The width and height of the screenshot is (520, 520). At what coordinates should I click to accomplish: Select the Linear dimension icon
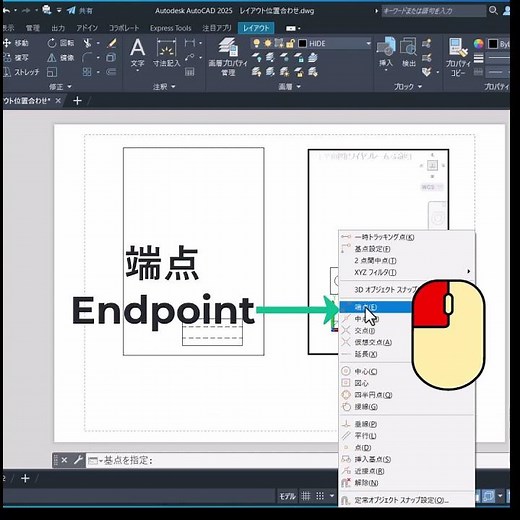point(190,43)
